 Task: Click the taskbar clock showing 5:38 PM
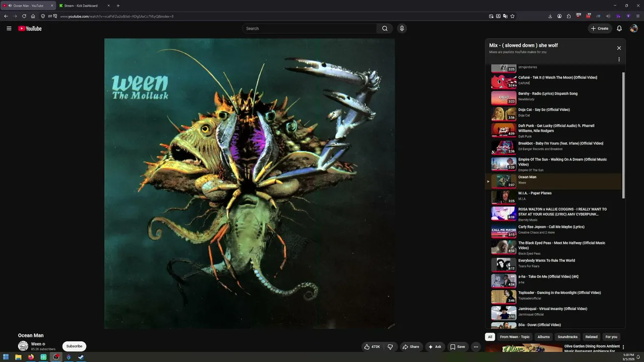tap(628, 357)
